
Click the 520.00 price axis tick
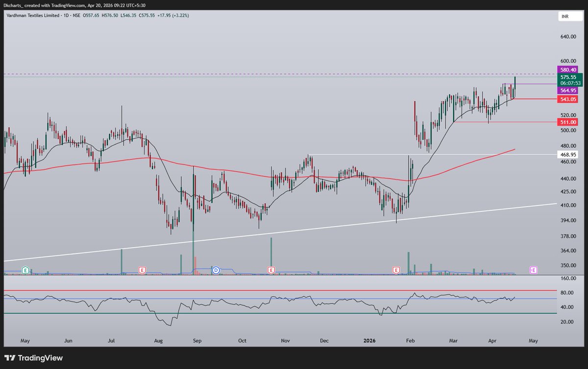567,115
